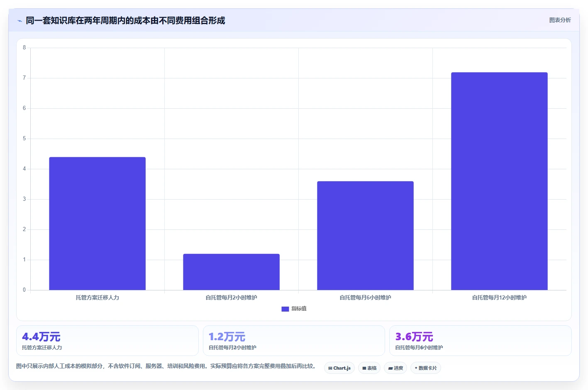Click the 自托管每月6小时维护 bar

(366, 236)
